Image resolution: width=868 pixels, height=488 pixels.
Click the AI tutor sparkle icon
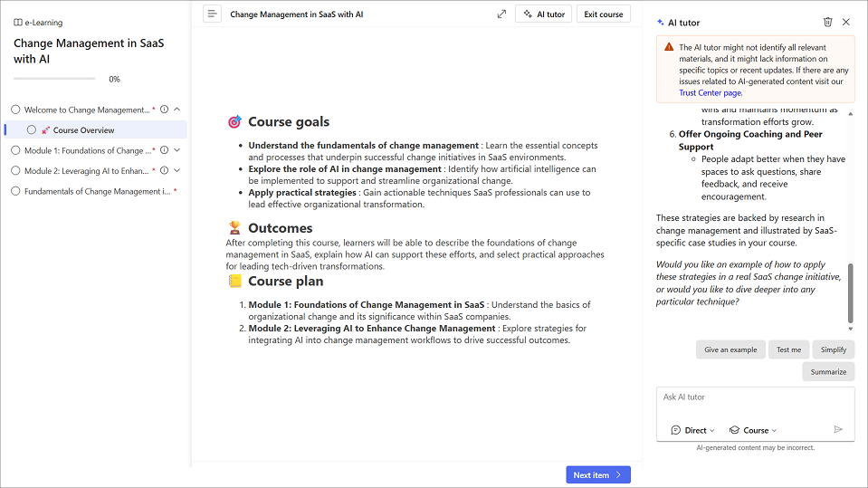pyautogui.click(x=661, y=22)
